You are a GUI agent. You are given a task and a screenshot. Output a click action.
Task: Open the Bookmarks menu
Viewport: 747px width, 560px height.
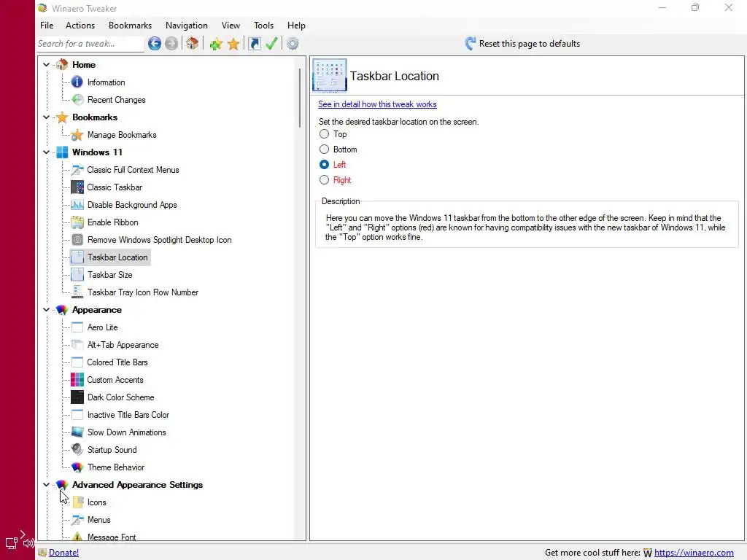130,26
